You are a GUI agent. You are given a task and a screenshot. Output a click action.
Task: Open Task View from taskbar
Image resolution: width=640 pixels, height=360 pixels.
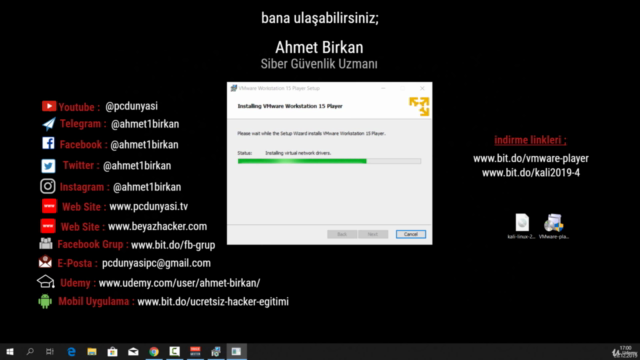coord(50,351)
